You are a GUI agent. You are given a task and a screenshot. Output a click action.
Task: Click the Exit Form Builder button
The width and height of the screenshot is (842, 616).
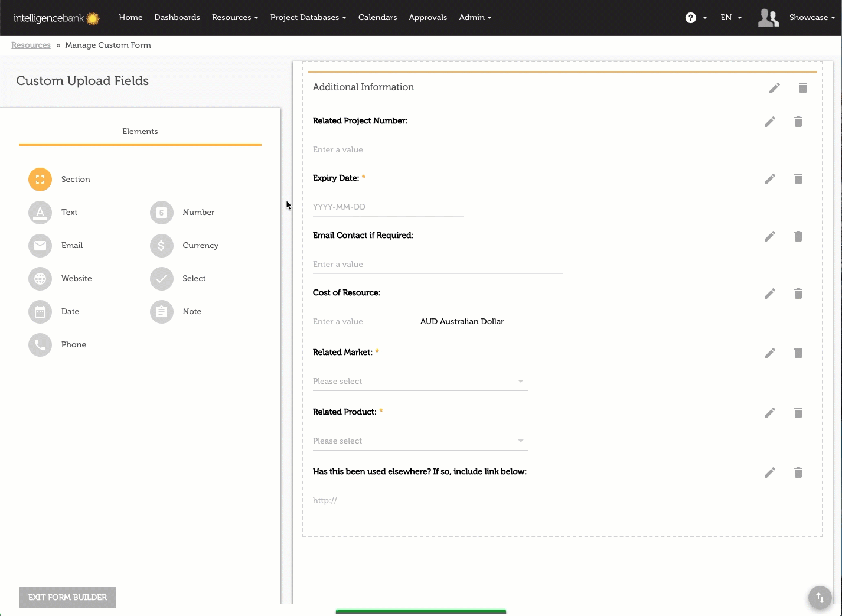67,598
